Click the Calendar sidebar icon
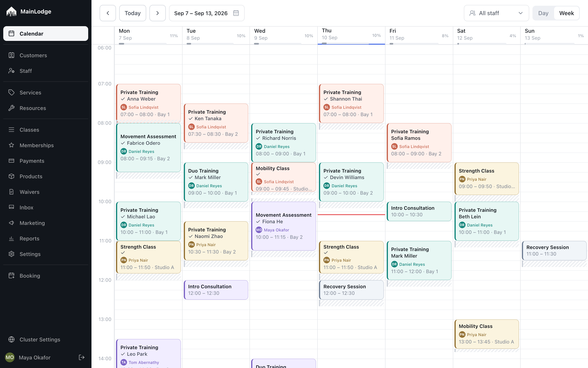This screenshot has width=588, height=368. (11, 33)
